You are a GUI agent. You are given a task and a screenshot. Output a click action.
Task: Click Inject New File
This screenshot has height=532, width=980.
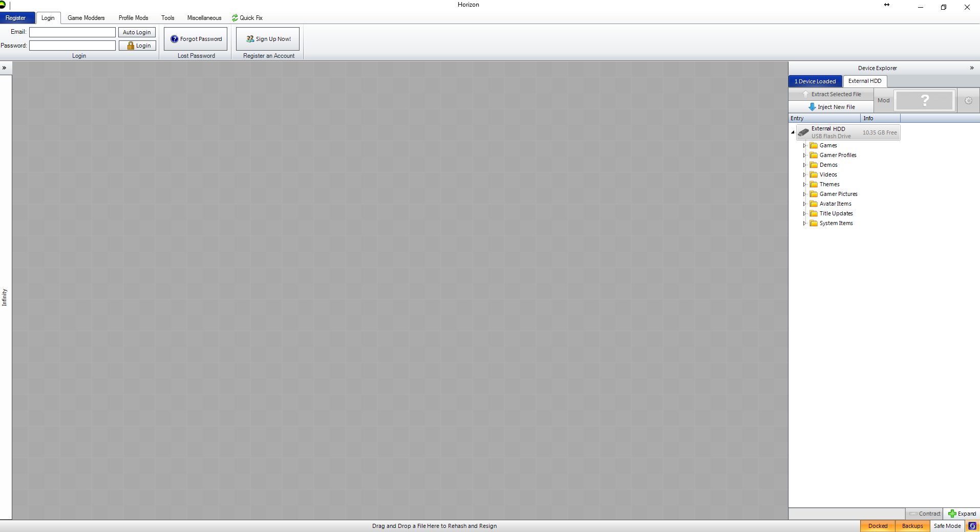pyautogui.click(x=831, y=107)
